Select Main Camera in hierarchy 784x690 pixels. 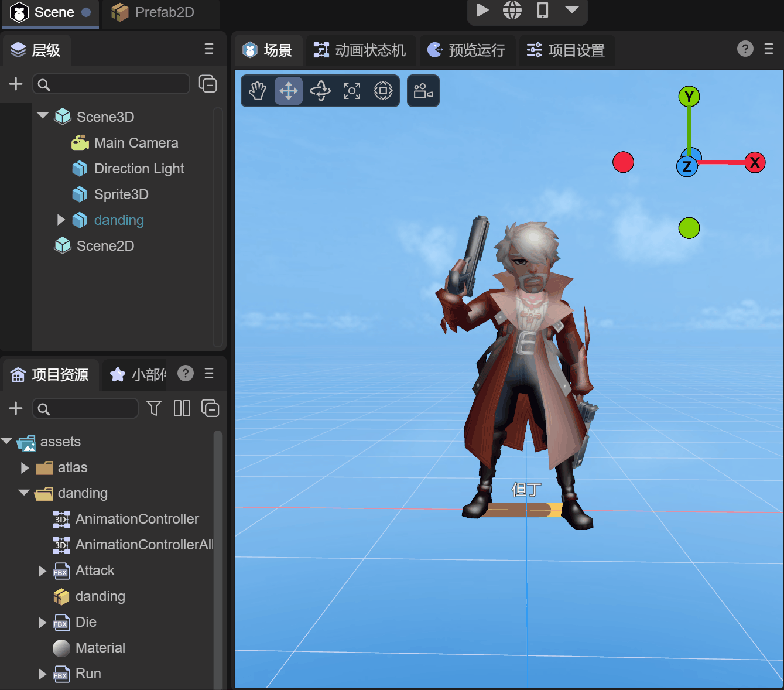pos(136,143)
